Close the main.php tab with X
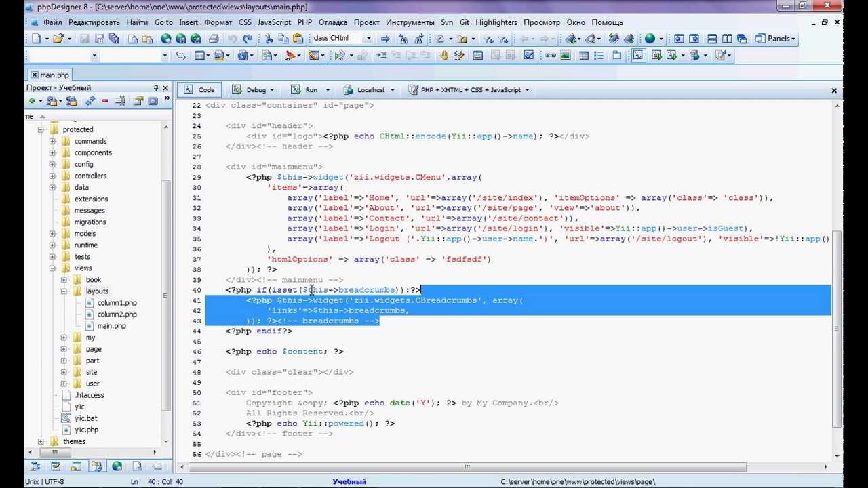This screenshot has width=868, height=488. [x=34, y=75]
